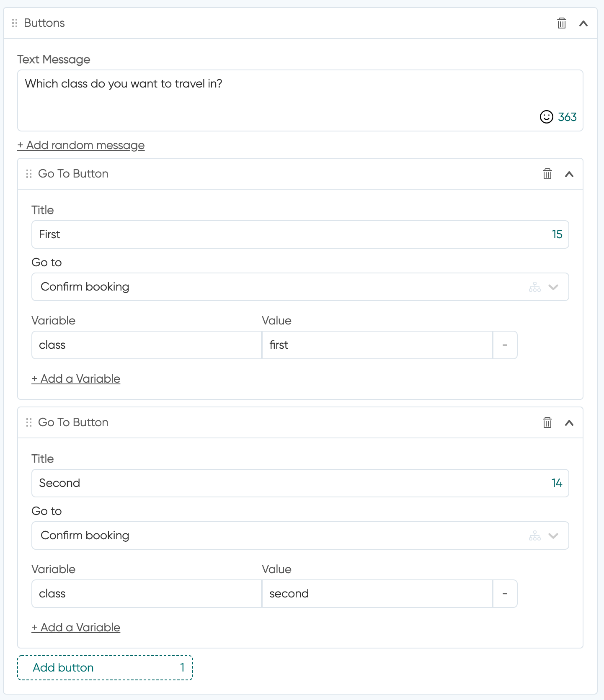The height and width of the screenshot is (700, 604).
Task: Delete the Second Go To Button
Action: click(x=547, y=422)
